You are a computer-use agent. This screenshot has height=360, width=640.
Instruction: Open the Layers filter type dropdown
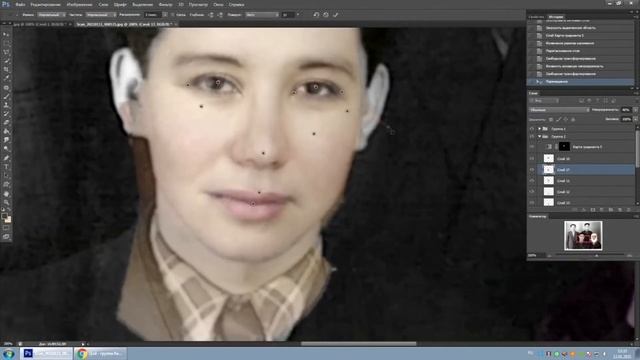pyautogui.click(x=544, y=100)
